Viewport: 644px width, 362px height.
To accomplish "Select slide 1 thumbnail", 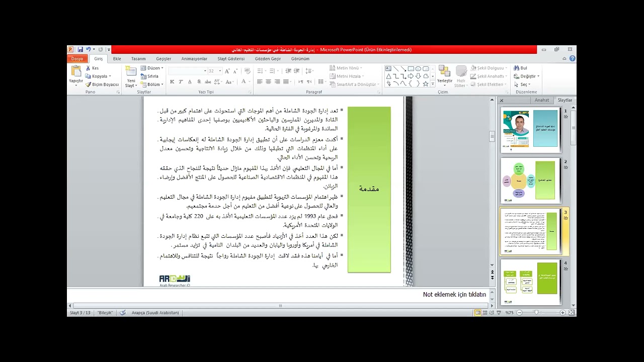I will [530, 130].
